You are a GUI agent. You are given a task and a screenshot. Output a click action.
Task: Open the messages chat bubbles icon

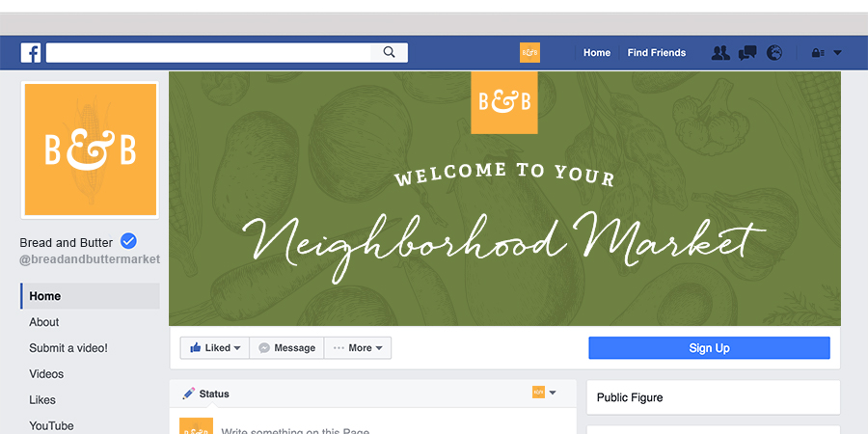(x=747, y=53)
